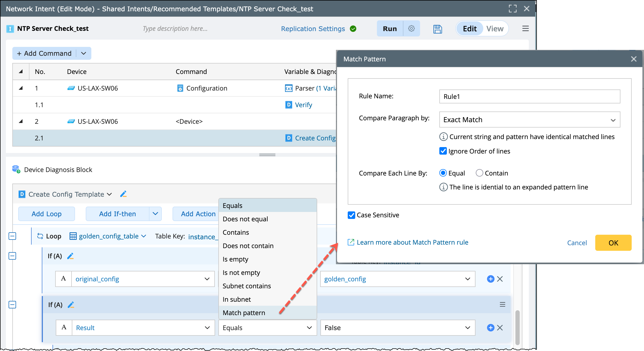
Task: Expand the Add Command dropdown arrow
Action: coord(84,53)
